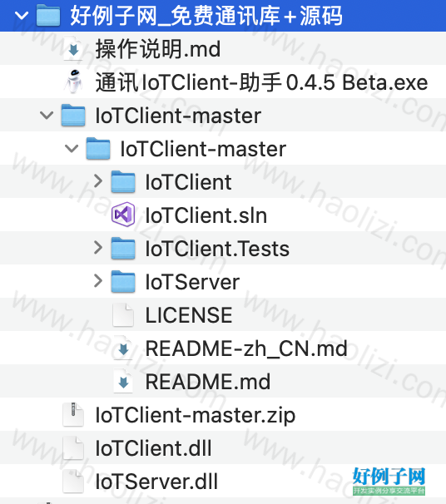Click the IoTClient.Tests folder icon

click(x=123, y=248)
